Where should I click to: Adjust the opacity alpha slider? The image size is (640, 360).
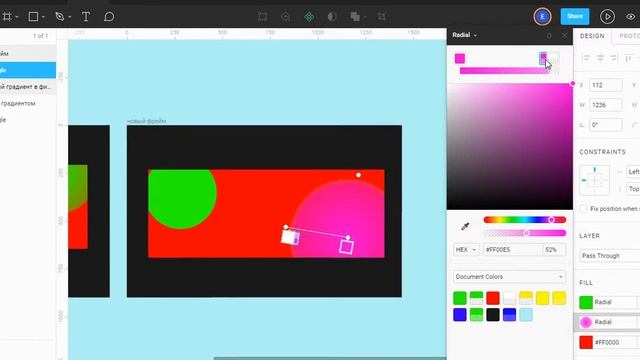click(524, 233)
